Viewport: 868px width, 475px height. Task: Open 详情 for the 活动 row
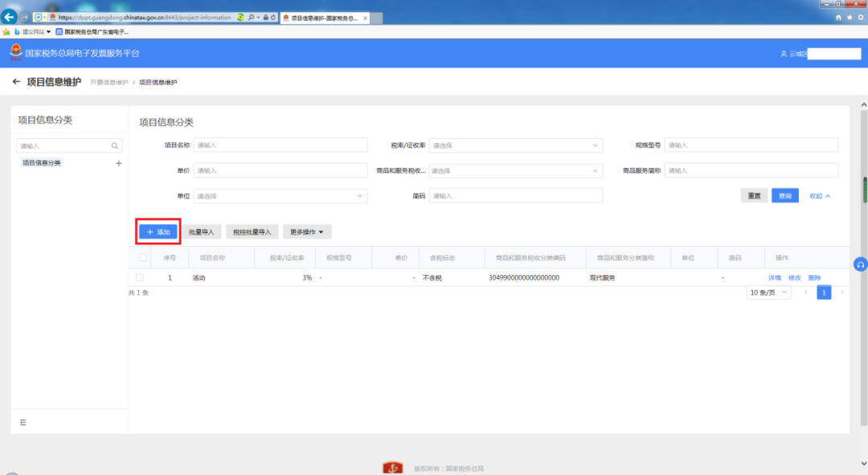coord(775,278)
